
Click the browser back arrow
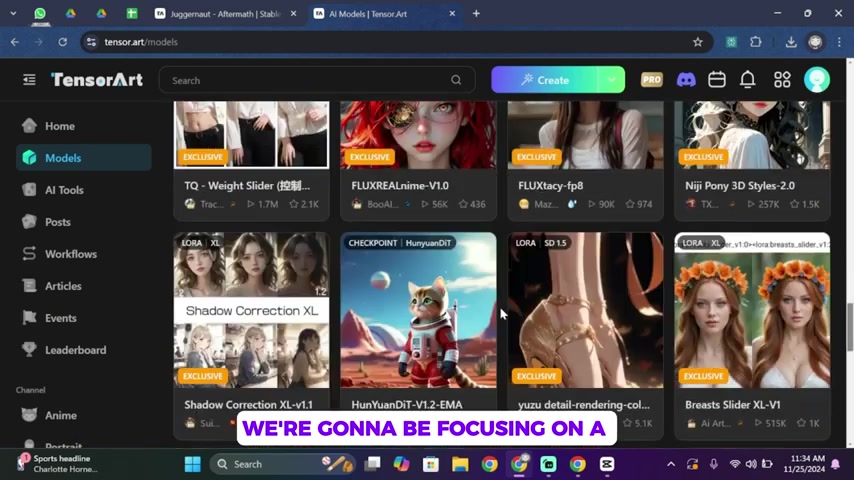point(15,42)
